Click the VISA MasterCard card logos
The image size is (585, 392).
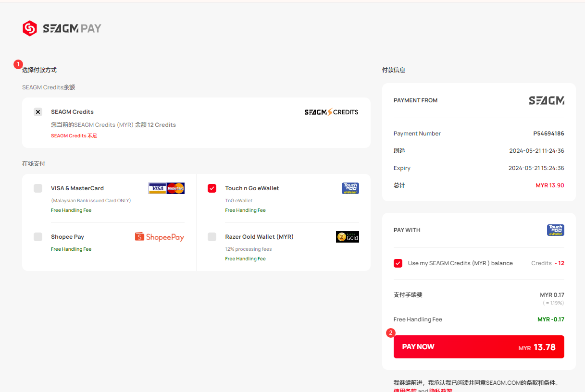pos(166,188)
